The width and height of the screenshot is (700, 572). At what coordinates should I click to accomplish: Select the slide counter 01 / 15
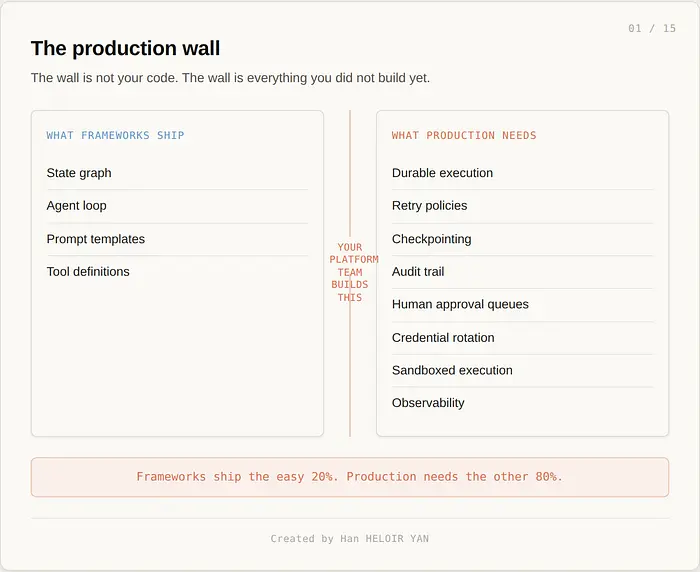click(652, 29)
